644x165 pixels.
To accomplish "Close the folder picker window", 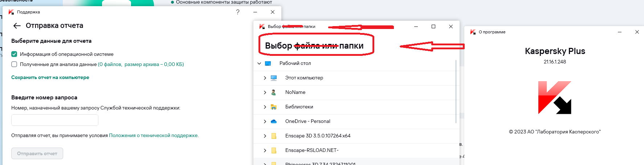I will 451,26.
